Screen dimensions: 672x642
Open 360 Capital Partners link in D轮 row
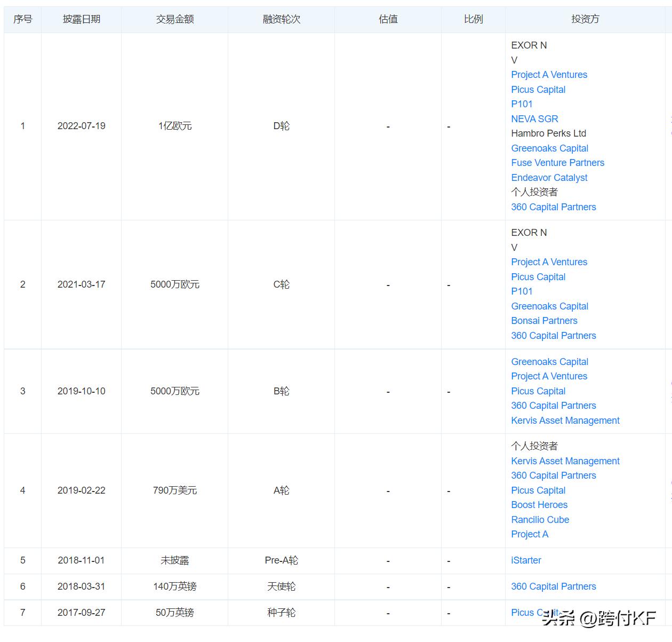553,207
